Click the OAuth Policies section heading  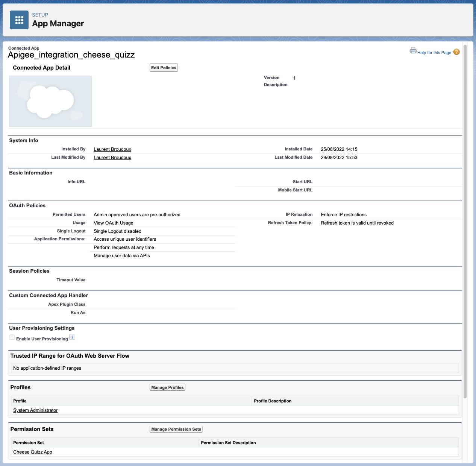pyautogui.click(x=27, y=206)
